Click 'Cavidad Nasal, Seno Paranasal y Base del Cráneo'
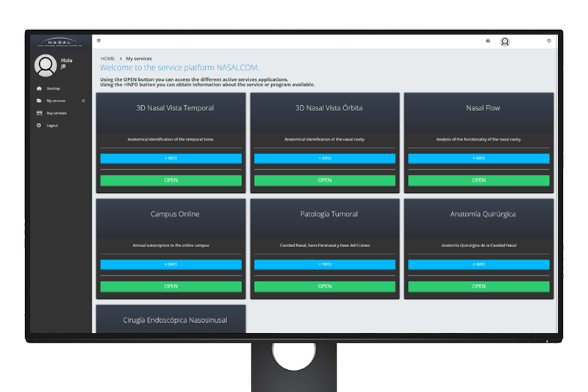The image size is (588, 392). click(325, 246)
